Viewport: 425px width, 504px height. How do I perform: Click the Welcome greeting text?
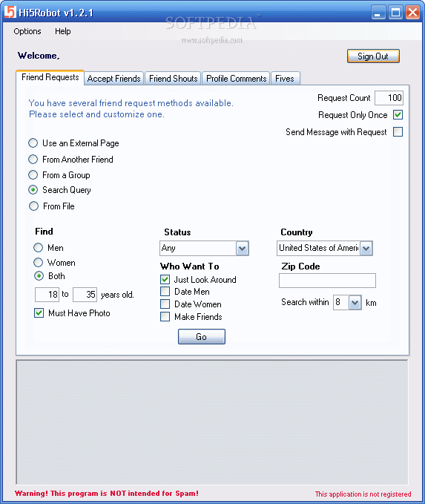(x=39, y=56)
